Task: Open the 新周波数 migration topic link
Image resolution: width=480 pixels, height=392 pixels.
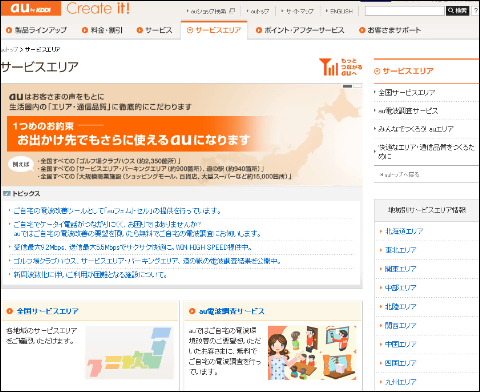Action: [90, 275]
